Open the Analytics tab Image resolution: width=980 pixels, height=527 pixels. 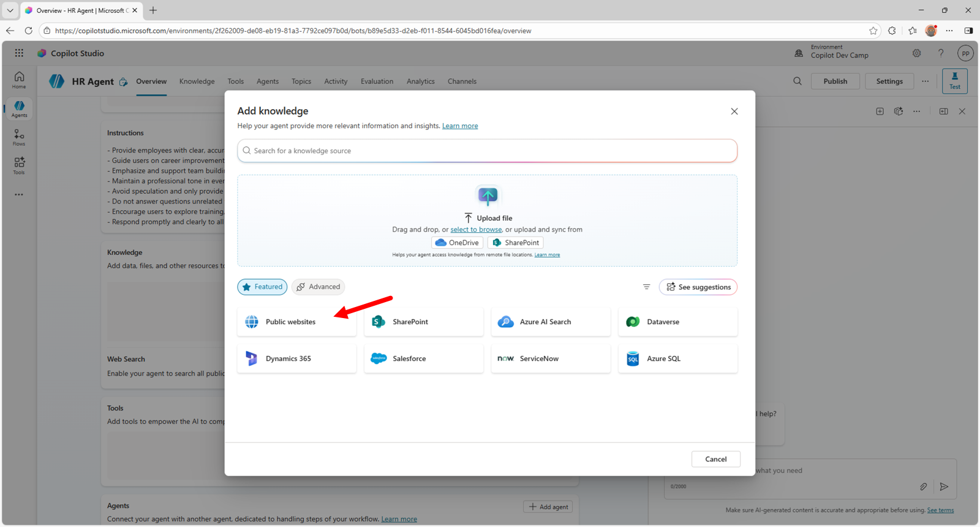(420, 81)
